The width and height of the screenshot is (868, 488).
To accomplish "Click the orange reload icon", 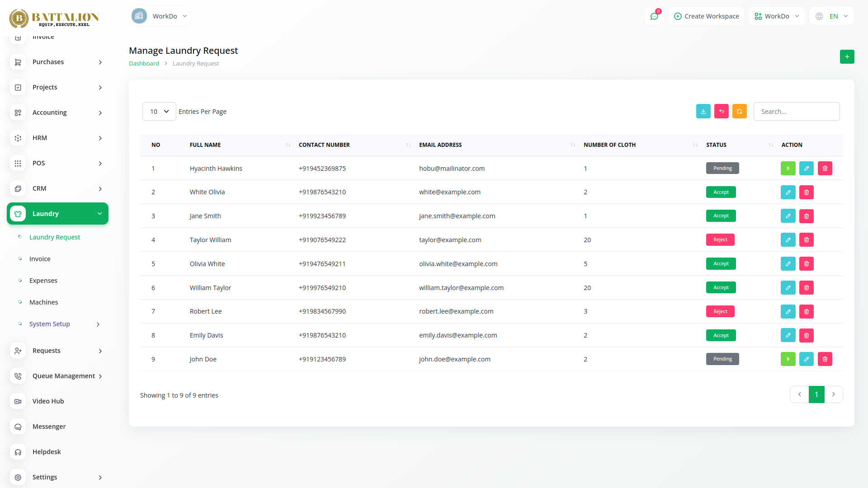I will click(739, 112).
